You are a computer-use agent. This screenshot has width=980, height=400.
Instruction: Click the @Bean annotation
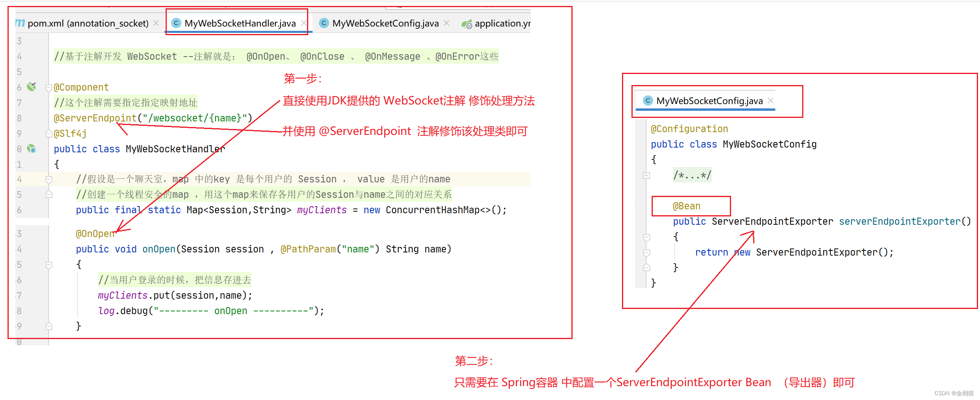pyautogui.click(x=687, y=206)
